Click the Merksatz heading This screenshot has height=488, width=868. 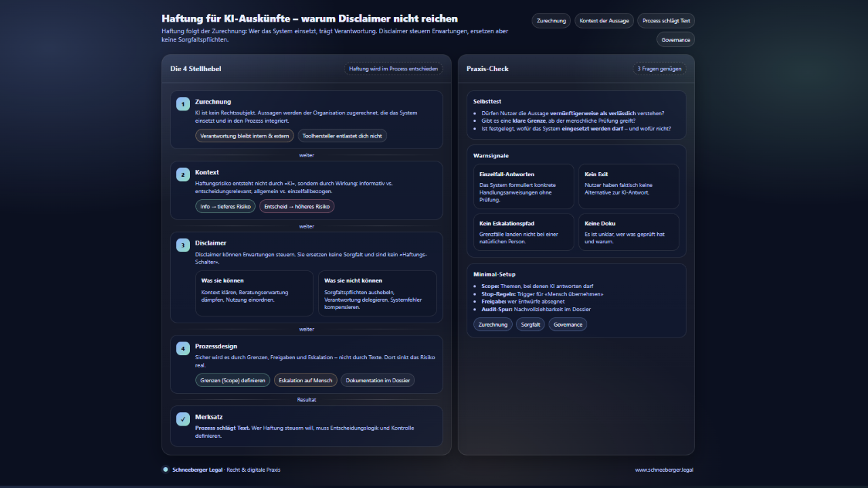(x=209, y=417)
